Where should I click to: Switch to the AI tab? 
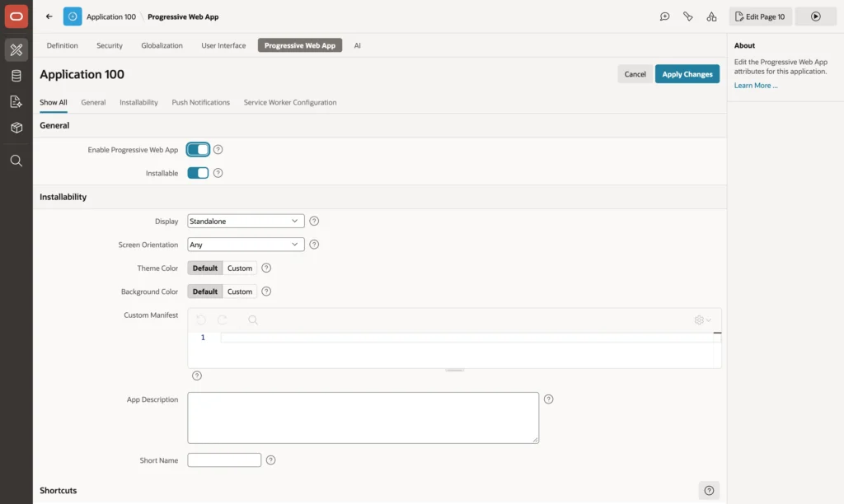click(x=358, y=46)
